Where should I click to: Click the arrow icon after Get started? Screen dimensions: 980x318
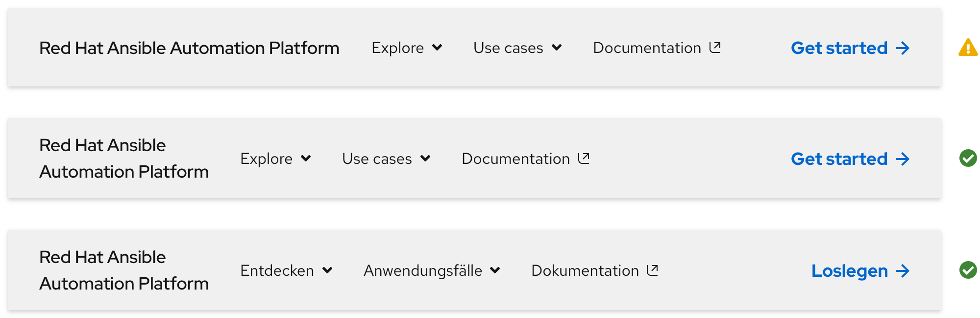coord(902,48)
